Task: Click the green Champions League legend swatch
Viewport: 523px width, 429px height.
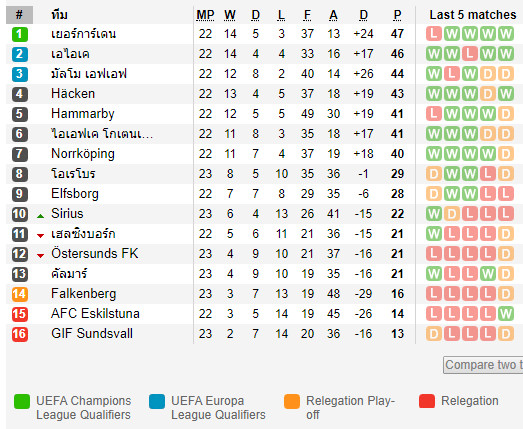Action: pos(22,401)
